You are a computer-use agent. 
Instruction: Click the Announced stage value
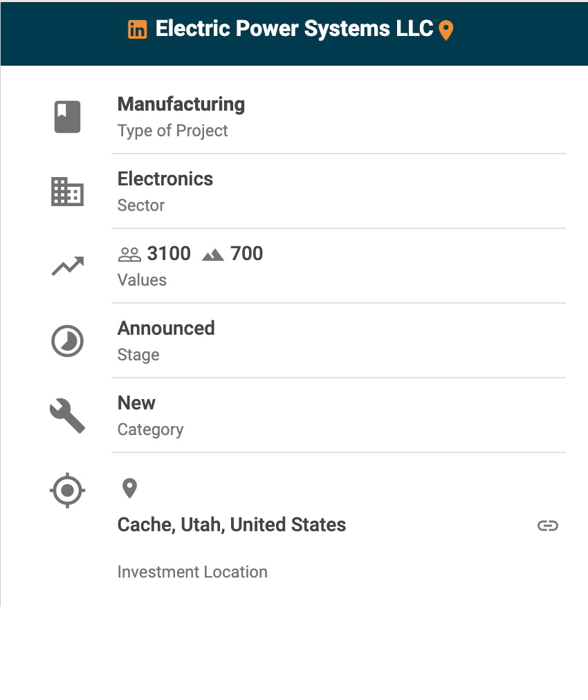(x=166, y=329)
